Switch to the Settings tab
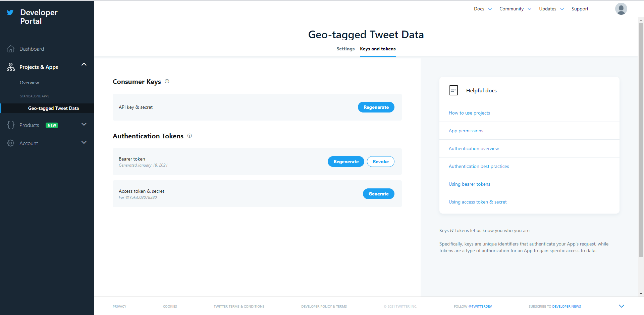Viewport: 644px width, 315px height. [345, 49]
